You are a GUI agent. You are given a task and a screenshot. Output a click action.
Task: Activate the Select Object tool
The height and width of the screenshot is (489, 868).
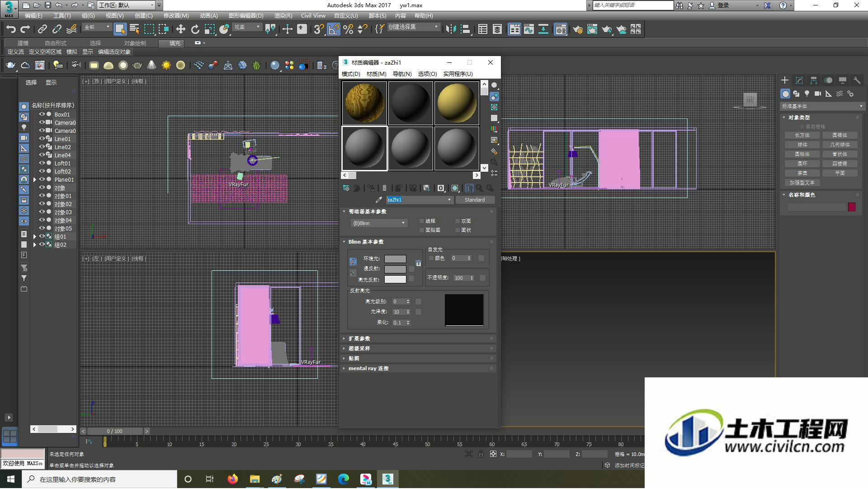(120, 29)
